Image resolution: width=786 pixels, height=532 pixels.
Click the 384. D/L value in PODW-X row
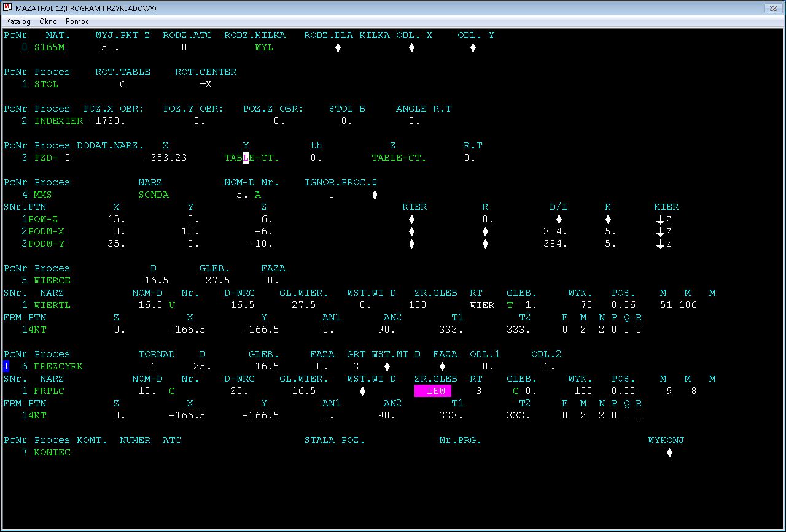click(556, 231)
